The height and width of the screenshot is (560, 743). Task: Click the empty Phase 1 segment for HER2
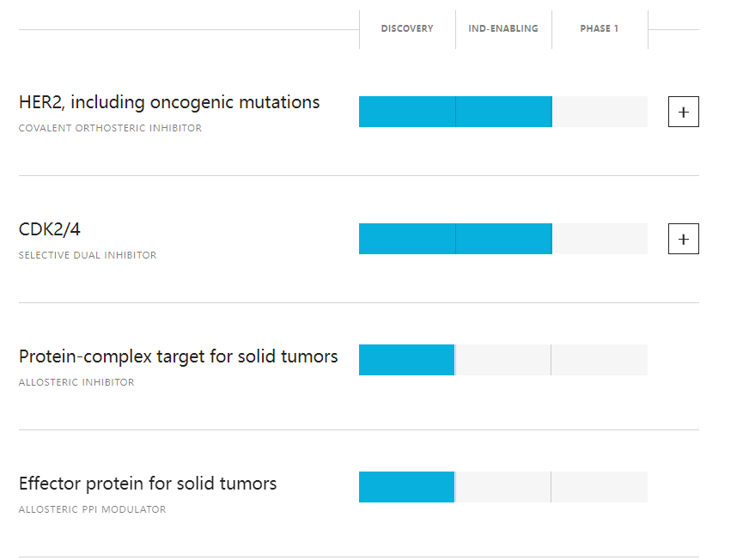click(600, 112)
